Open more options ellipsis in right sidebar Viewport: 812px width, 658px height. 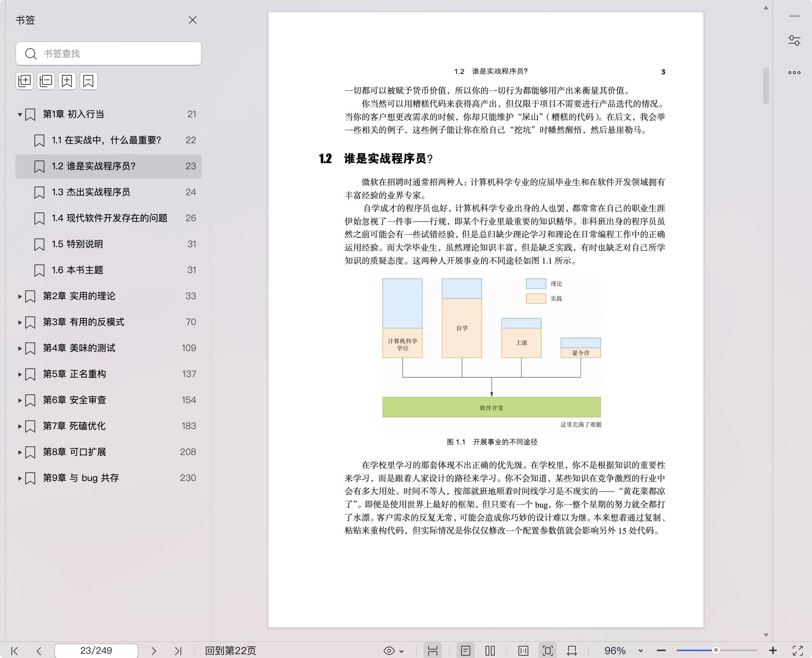(x=794, y=72)
